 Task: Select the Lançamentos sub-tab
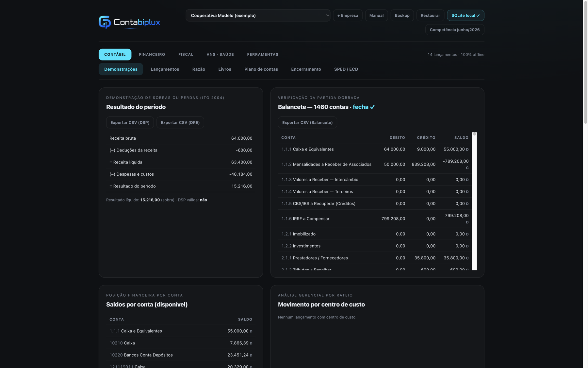(x=165, y=69)
